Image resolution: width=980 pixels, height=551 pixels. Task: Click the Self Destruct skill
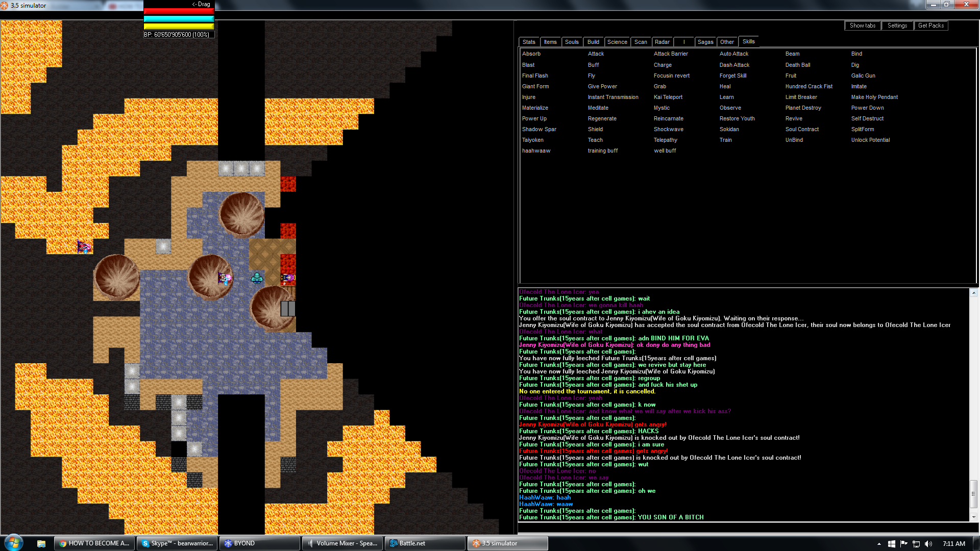867,118
